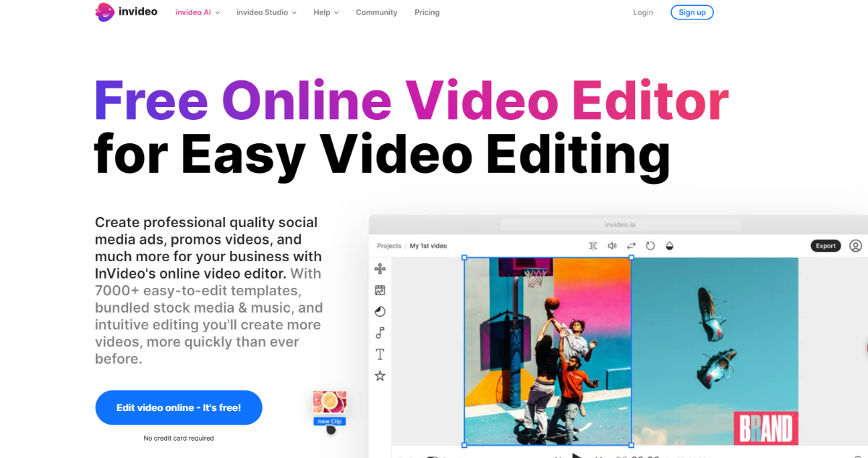The height and width of the screenshot is (458, 868).
Task: Click the opacity droplet icon in the editor toolbar
Action: tap(670, 246)
